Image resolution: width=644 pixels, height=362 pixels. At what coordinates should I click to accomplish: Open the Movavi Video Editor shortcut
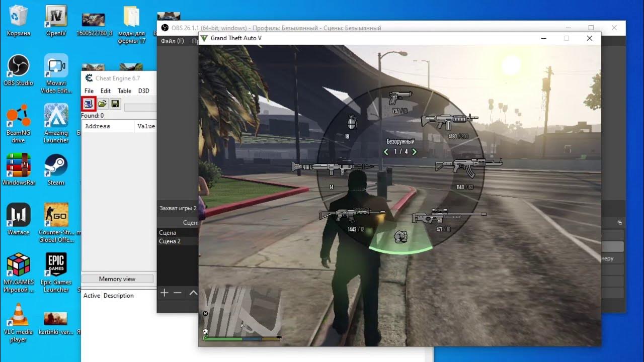56,74
